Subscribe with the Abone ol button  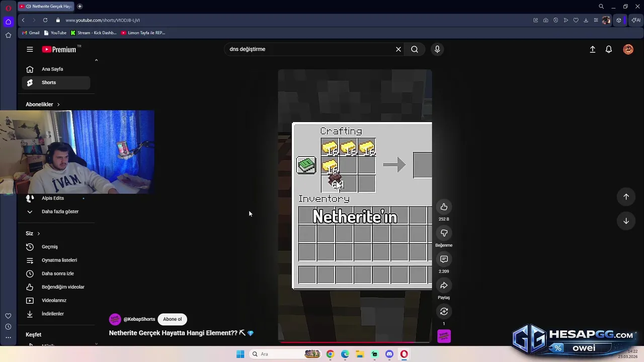click(x=172, y=319)
